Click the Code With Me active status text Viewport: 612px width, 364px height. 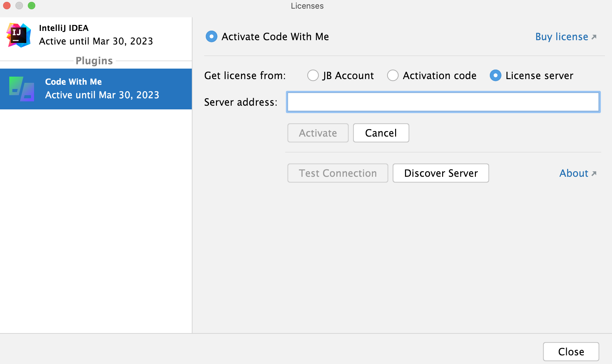coord(101,95)
